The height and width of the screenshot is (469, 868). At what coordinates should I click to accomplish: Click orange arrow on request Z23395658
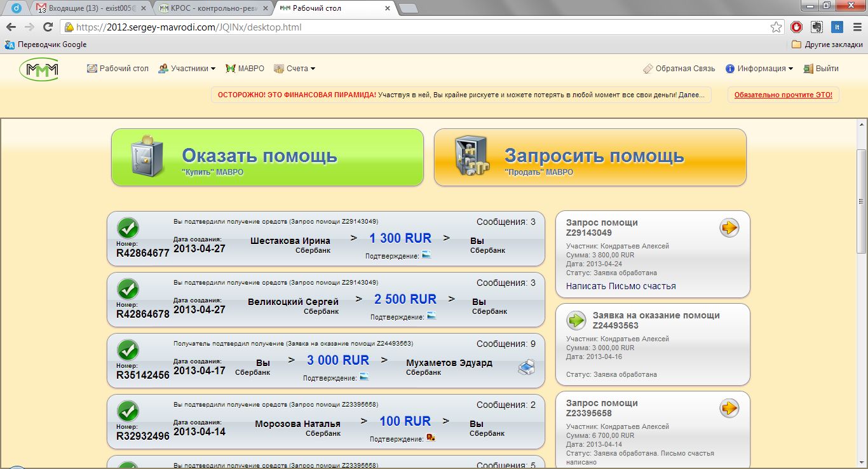pos(729,408)
